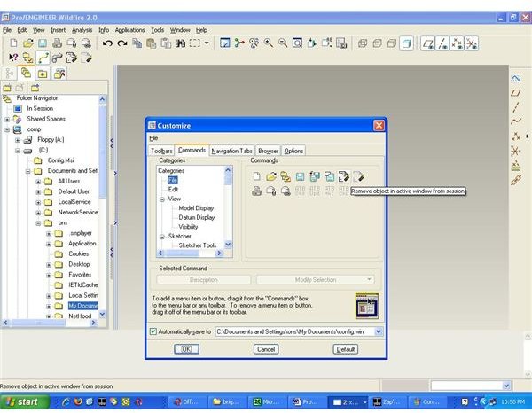Open the Applications menu
This screenshot has width=532, height=413.
(x=129, y=30)
